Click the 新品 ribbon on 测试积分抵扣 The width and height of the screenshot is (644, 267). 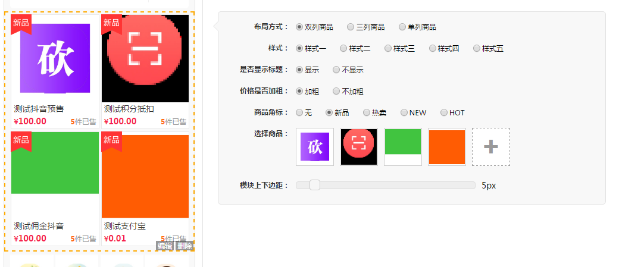(111, 24)
